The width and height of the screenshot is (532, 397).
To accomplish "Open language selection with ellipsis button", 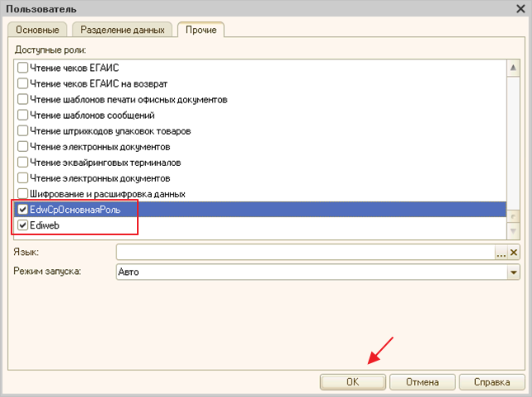I will click(501, 253).
